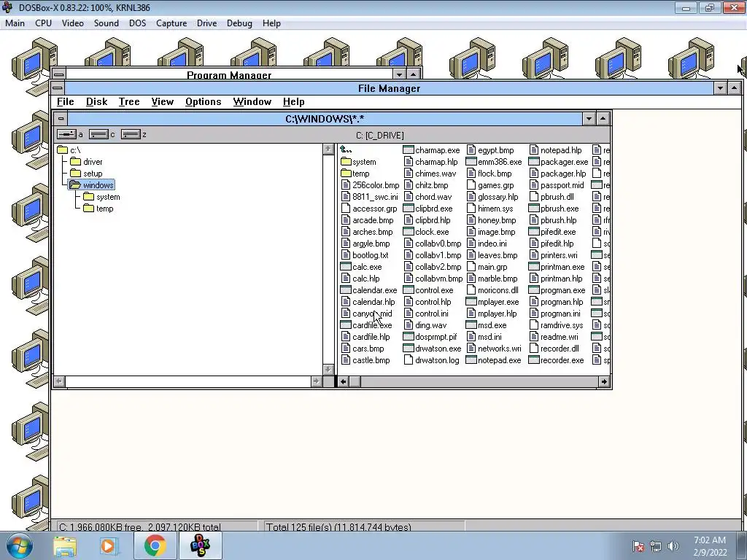The height and width of the screenshot is (560, 747).
Task: Select the passport.mid file
Action: point(557,185)
